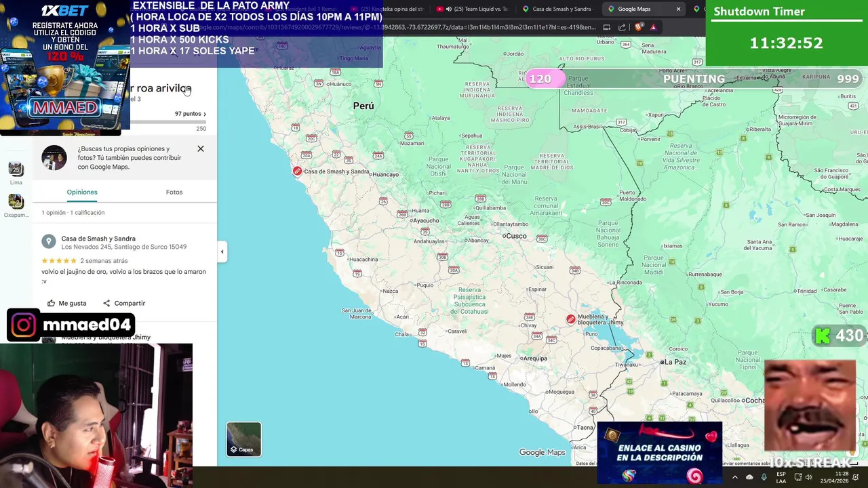
Task: Open the Oxapampa saved thumbnail
Action: point(16,201)
